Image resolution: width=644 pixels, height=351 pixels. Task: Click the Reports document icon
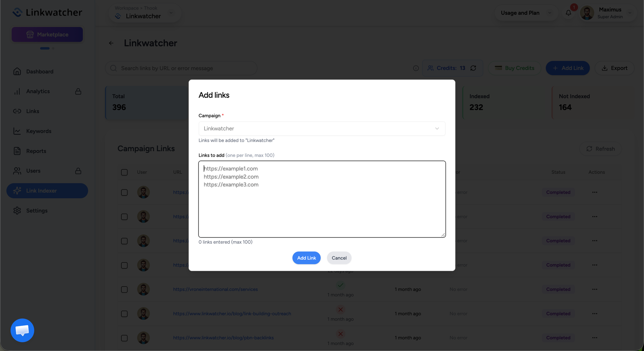[17, 151]
